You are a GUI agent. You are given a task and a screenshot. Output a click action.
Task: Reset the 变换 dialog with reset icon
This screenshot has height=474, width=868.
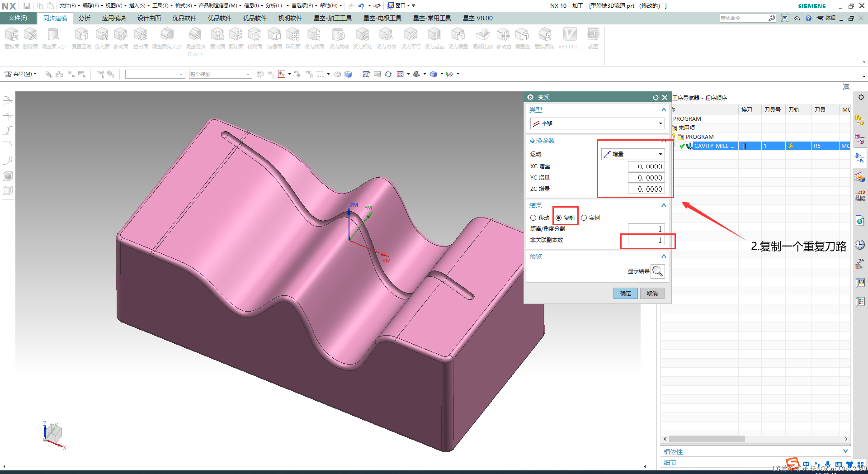tap(656, 97)
